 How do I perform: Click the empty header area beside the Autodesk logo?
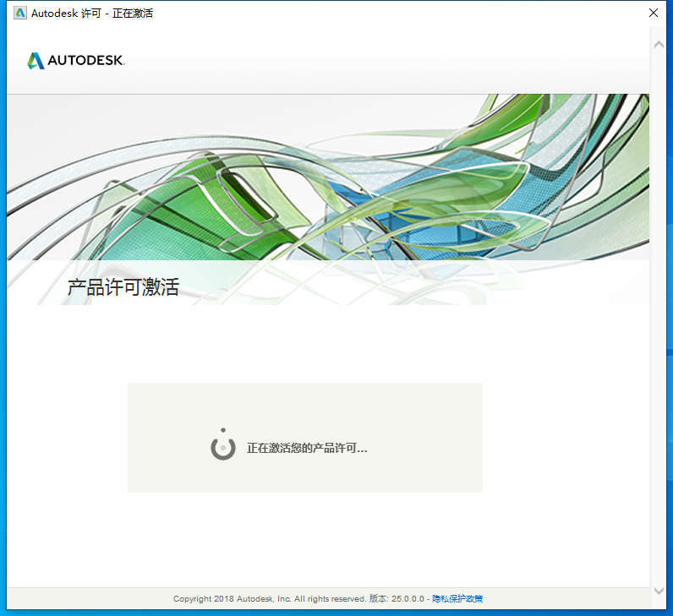coord(380,61)
